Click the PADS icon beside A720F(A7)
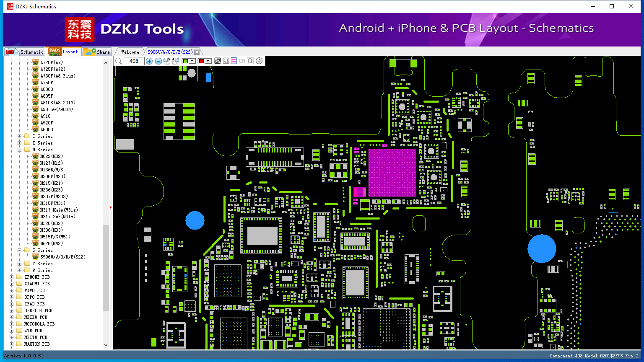The image size is (644, 362). (35, 62)
